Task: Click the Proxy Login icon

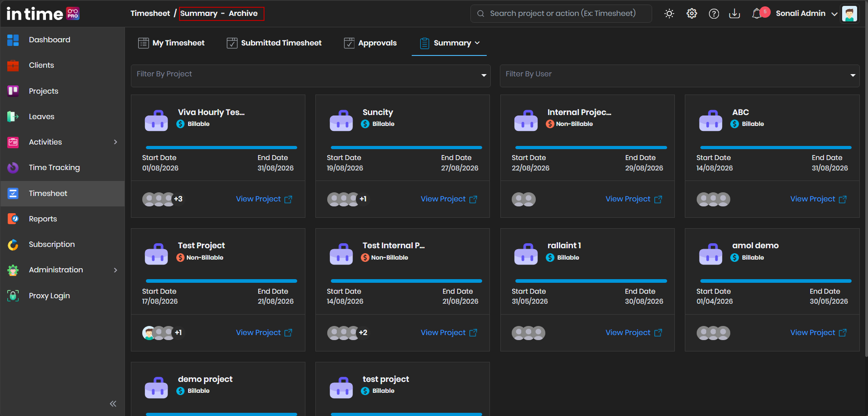Action: [x=13, y=296]
